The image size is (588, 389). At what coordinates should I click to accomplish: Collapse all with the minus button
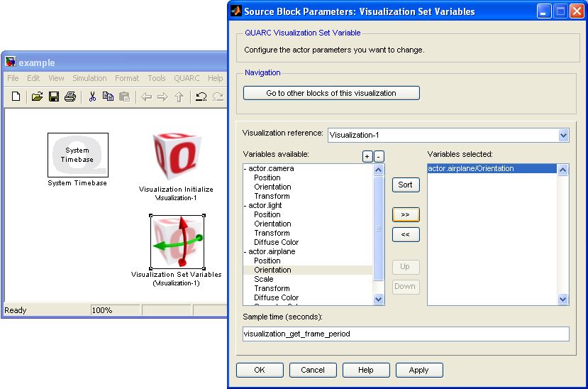(x=379, y=156)
